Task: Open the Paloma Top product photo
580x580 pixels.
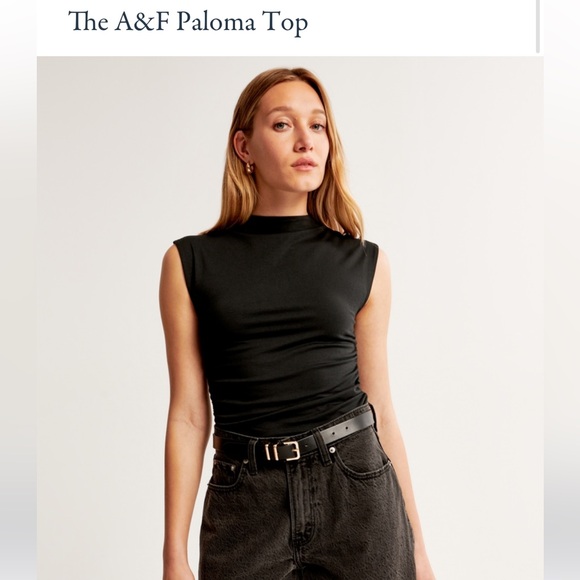Action: 290,318
